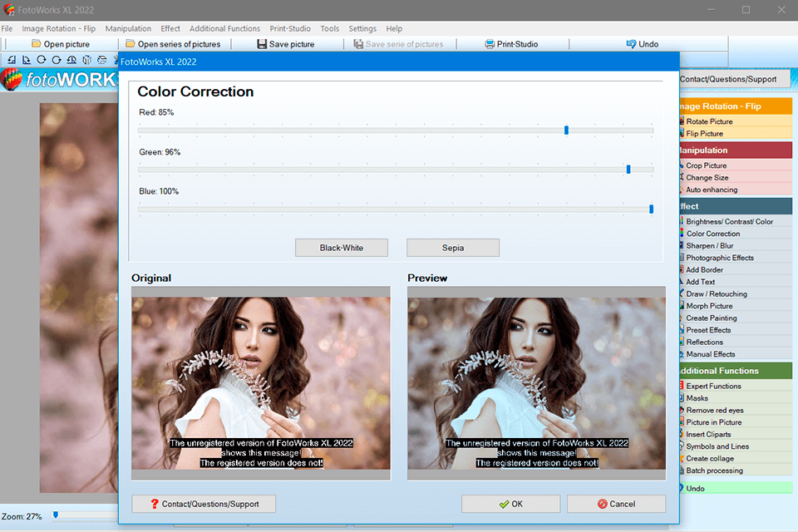Open the Effect menu
The image size is (798, 532).
pos(170,28)
